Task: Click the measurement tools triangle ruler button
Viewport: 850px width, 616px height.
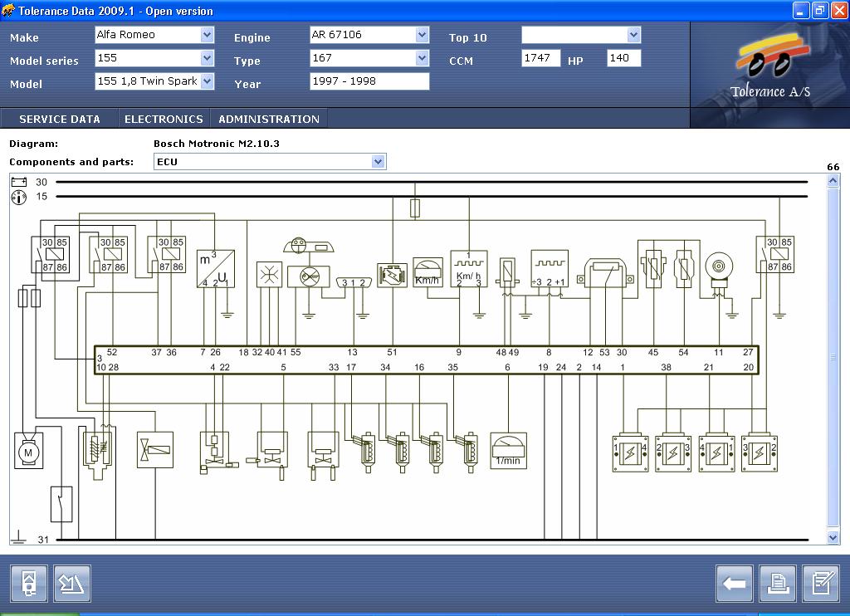Action: point(72,584)
